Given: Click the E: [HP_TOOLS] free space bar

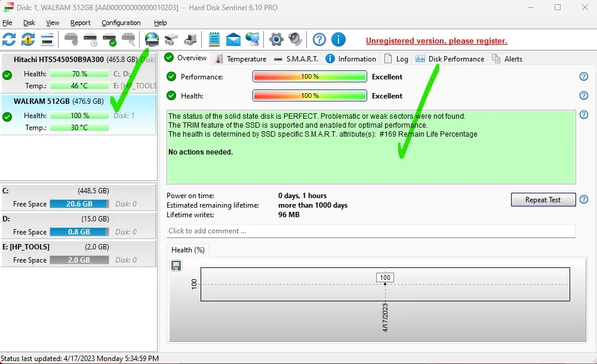Looking at the screenshot, I should (79, 260).
